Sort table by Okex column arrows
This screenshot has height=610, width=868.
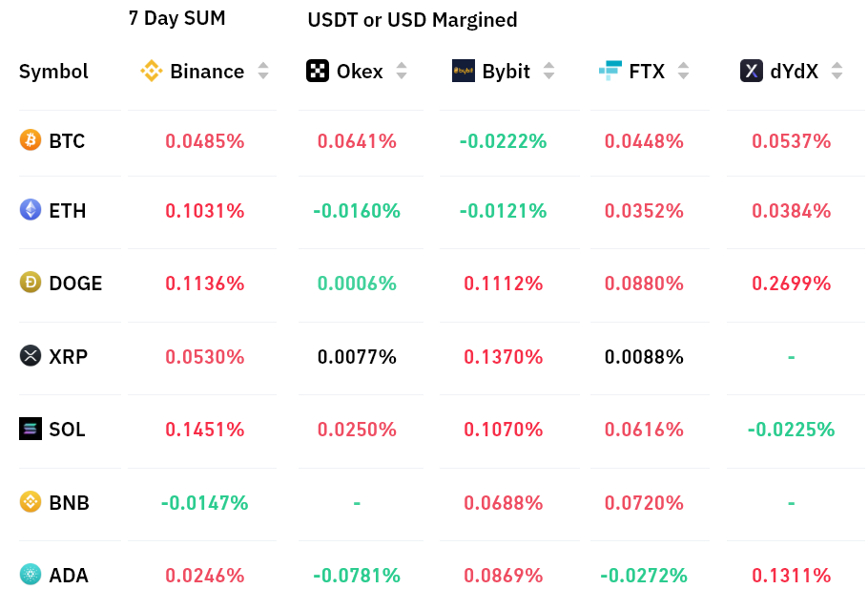(402, 71)
